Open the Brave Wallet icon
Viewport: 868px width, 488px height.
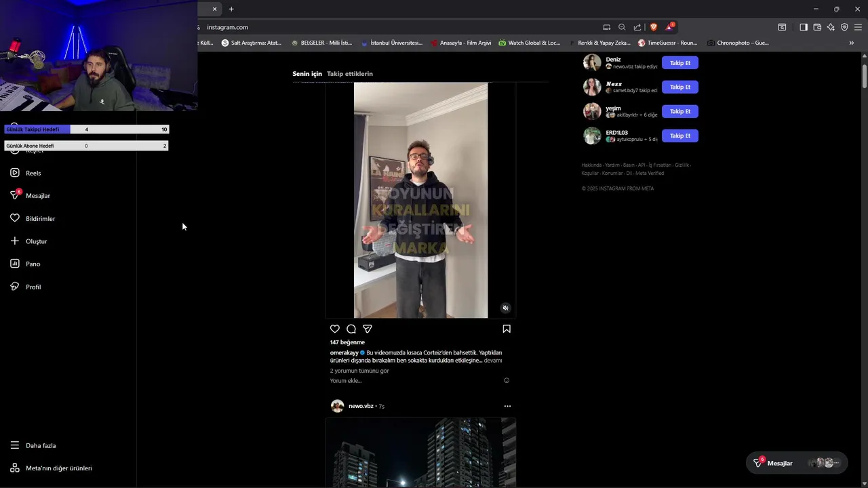(x=817, y=27)
